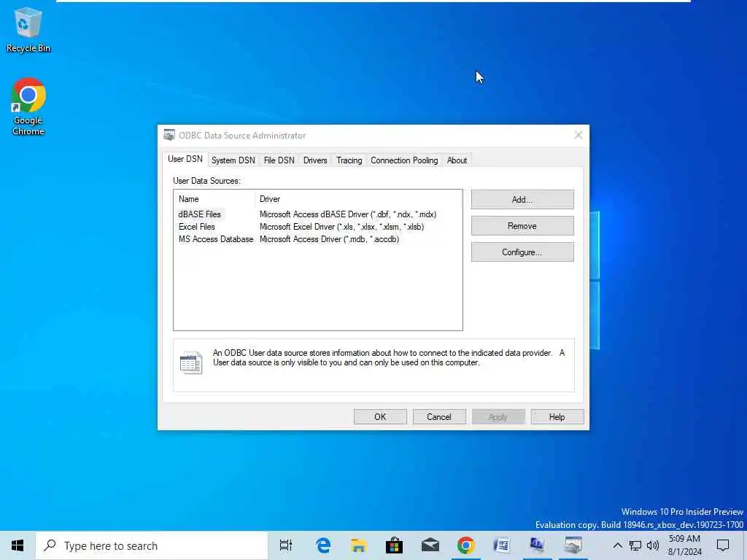Switch to the User DSN tab
This screenshot has height=560, width=747.
(x=185, y=159)
